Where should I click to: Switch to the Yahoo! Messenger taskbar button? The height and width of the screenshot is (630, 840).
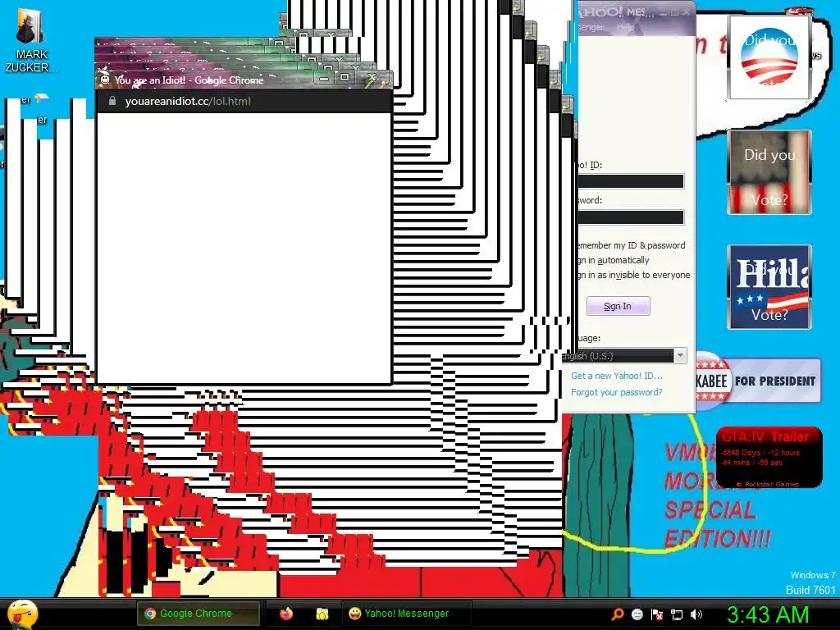(407, 614)
